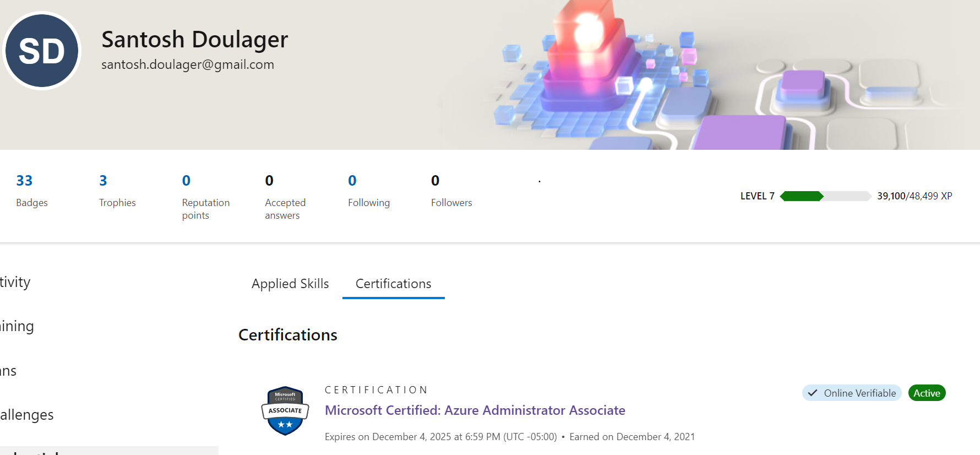
Task: Click the Active status badge
Action: [927, 393]
